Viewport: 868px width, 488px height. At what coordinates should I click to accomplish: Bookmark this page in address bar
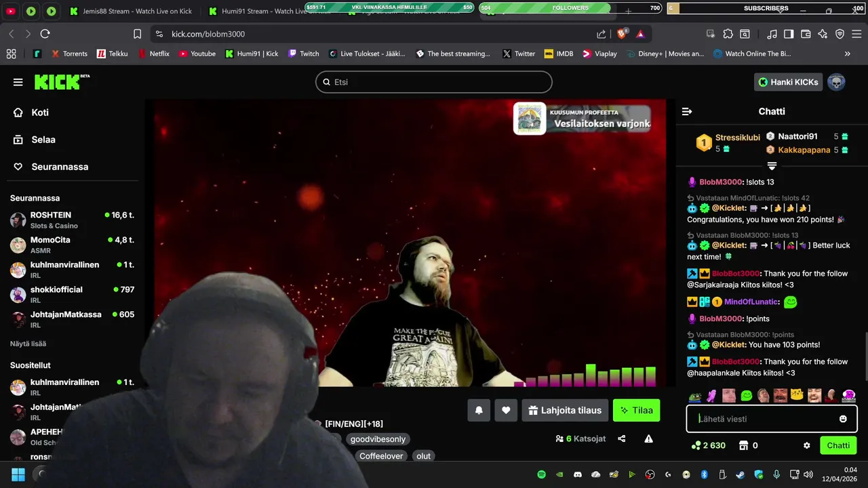pos(137,34)
